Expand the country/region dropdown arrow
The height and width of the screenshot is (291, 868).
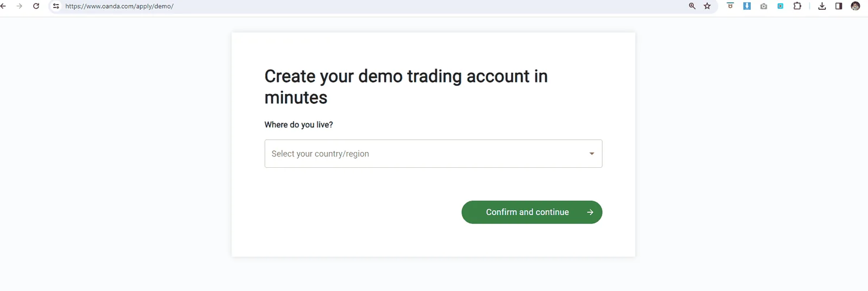592,154
